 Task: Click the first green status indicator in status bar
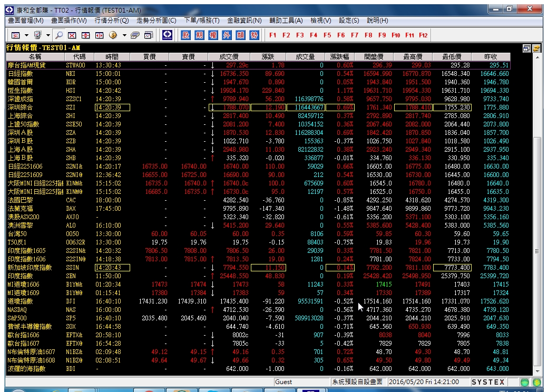[525, 382]
